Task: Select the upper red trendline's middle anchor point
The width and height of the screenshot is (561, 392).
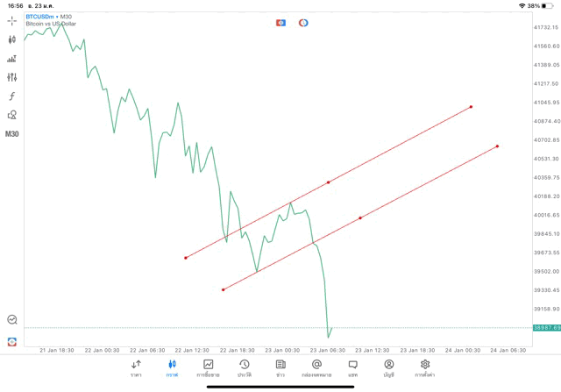Action: point(328,182)
